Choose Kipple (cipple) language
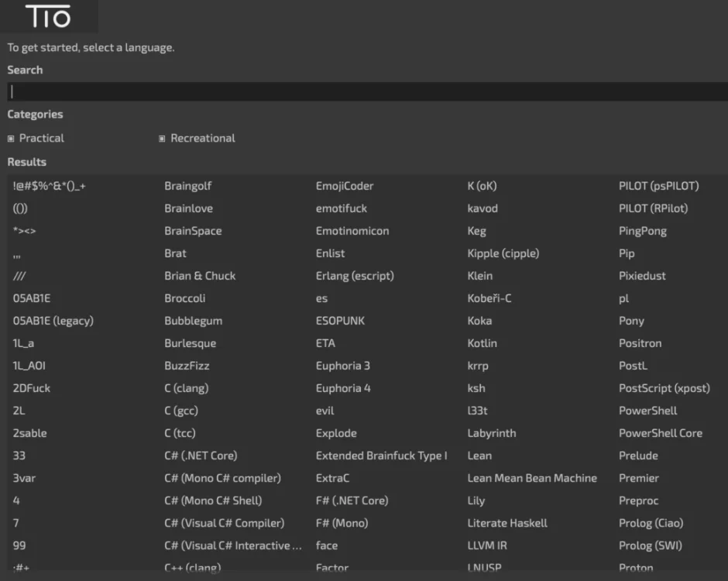Image resolution: width=728 pixels, height=581 pixels. [503, 253]
